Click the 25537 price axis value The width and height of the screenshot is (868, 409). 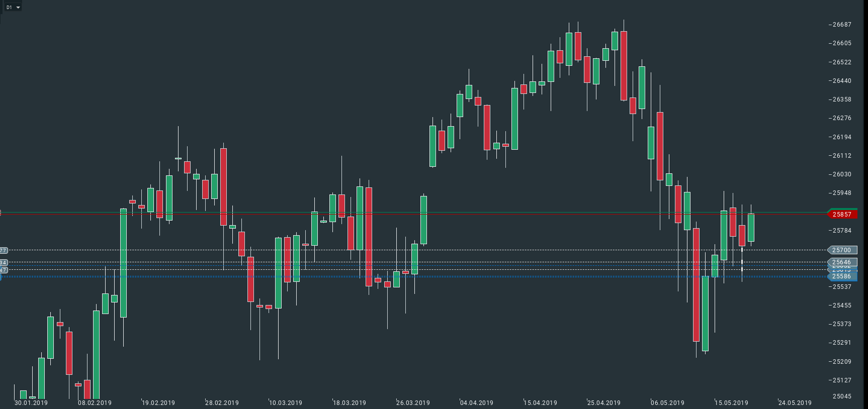point(842,287)
